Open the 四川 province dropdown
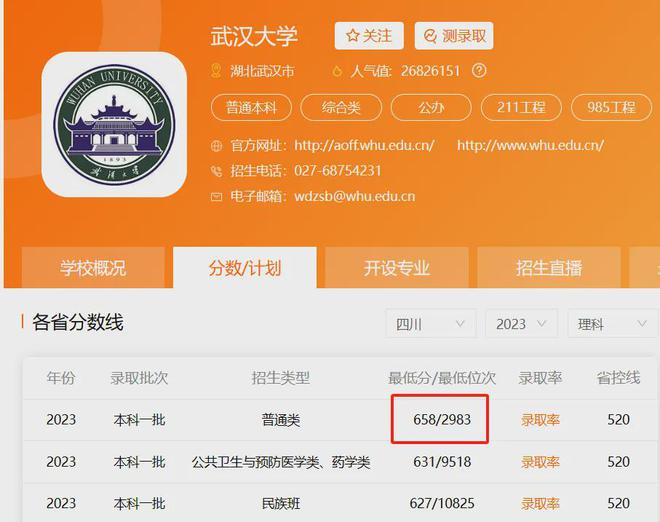The height and width of the screenshot is (522, 660). tap(431, 324)
